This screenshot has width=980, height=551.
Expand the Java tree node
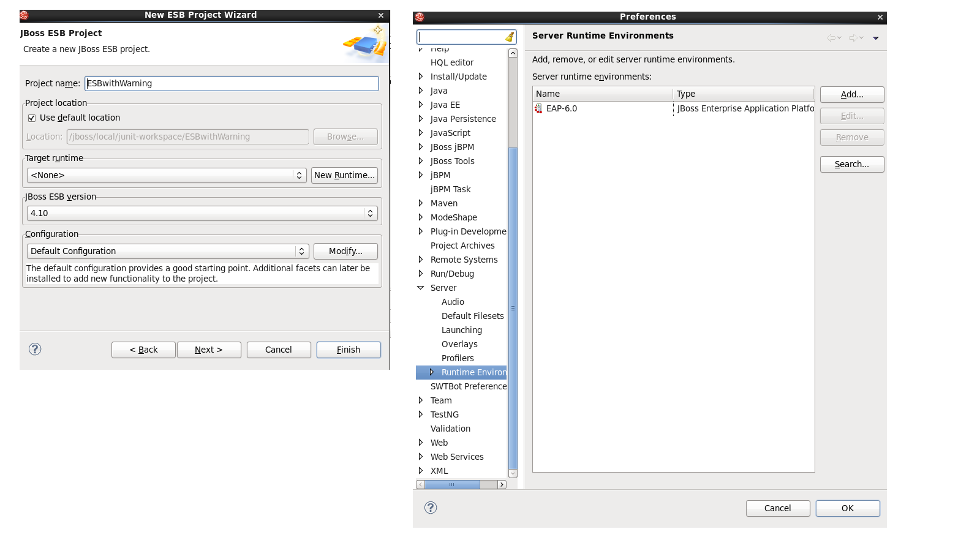pos(421,91)
